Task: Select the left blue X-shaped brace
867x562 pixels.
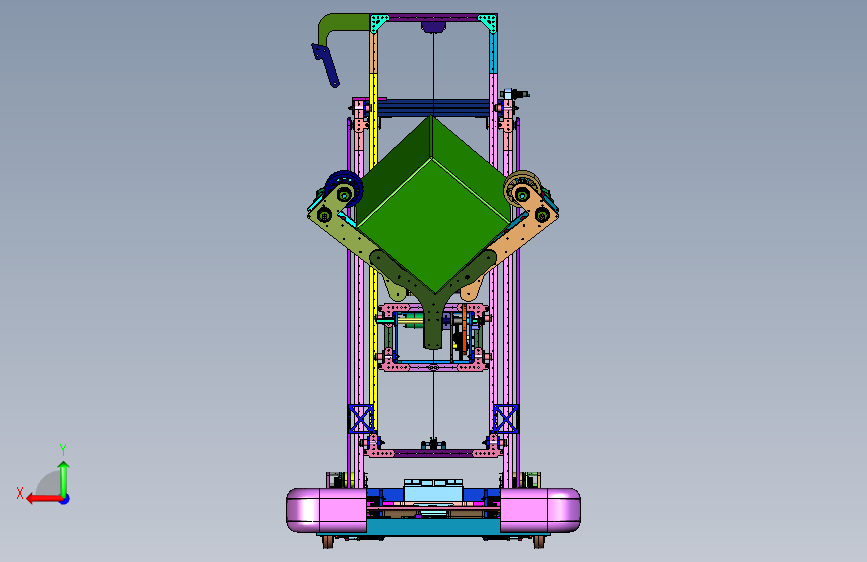Action: [361, 419]
